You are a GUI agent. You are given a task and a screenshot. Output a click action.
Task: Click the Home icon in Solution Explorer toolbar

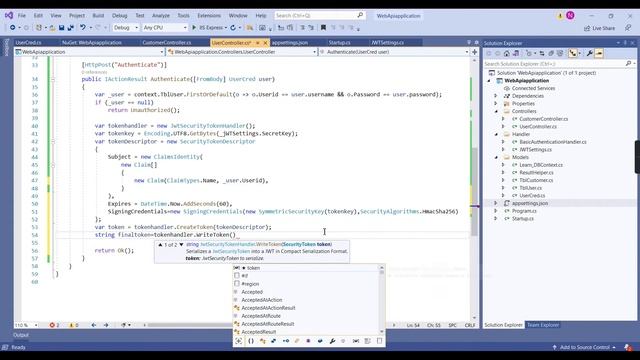pyautogui.click(x=507, y=53)
